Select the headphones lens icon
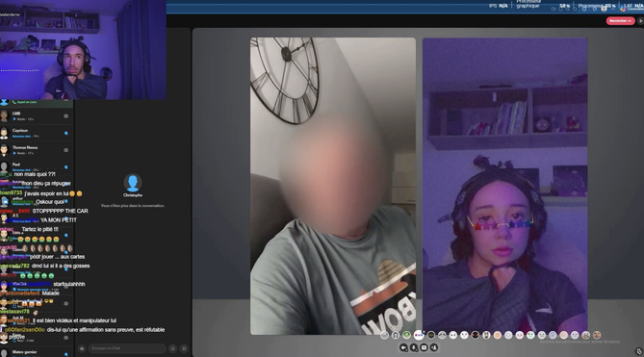 coord(396,335)
